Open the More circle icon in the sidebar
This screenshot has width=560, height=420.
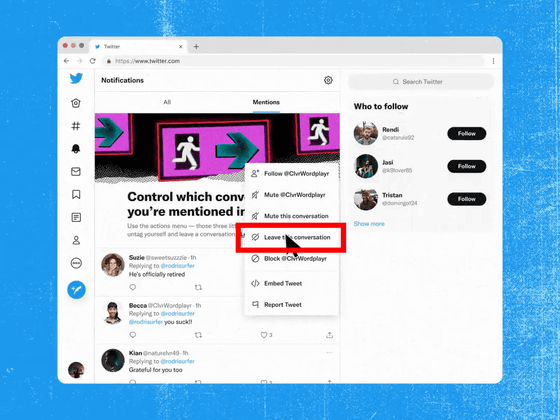76,263
